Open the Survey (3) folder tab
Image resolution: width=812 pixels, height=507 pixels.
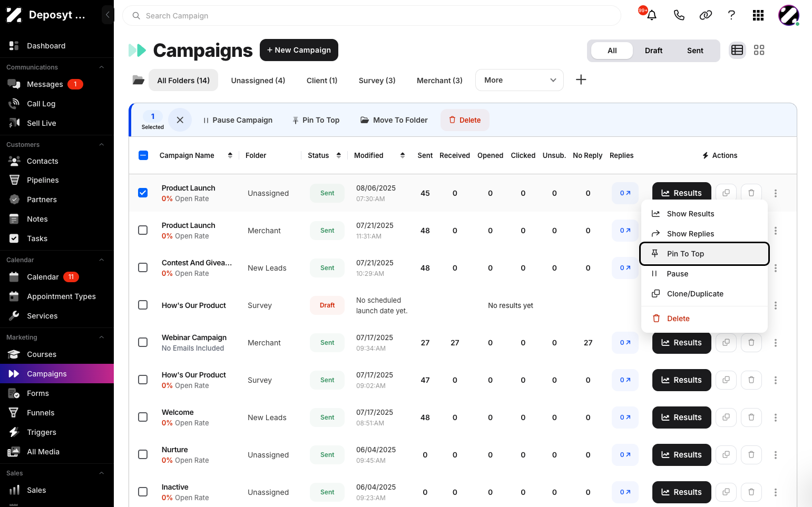[x=377, y=81]
